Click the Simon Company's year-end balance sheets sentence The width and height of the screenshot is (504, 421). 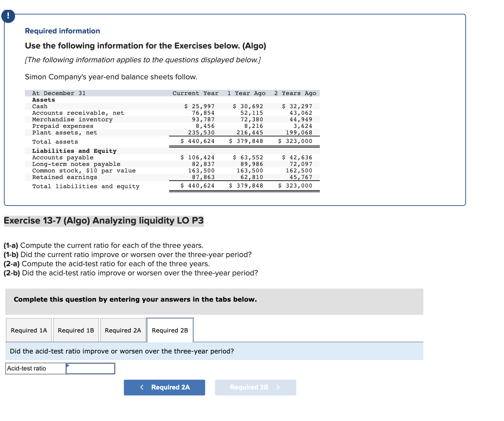click(111, 77)
